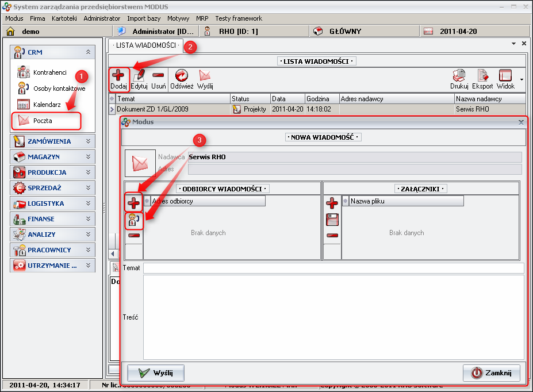Expand the ZAMÓWIENIA sidebar section
Viewport: 533px width, 392px height.
[x=49, y=141]
